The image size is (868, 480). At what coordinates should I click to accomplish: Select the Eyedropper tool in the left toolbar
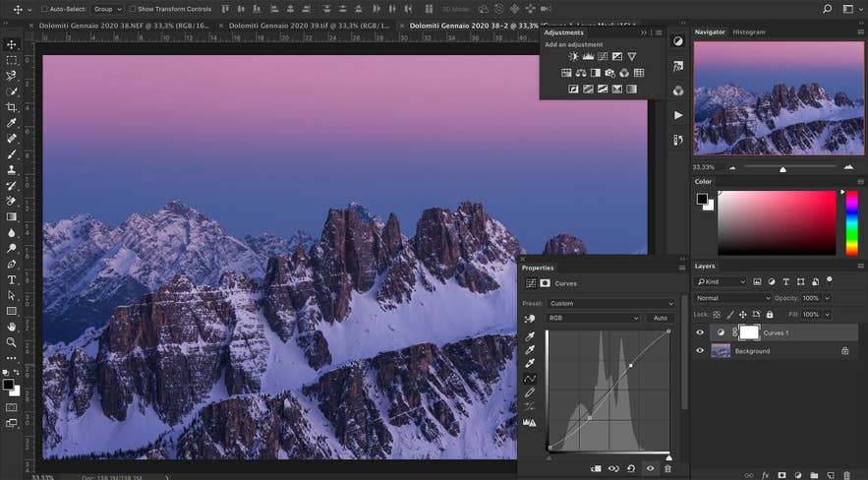[11, 122]
